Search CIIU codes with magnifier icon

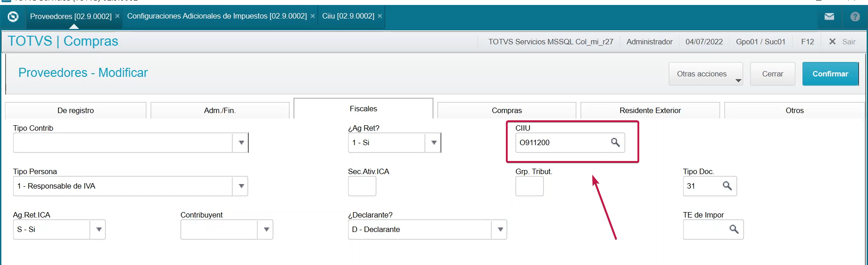point(615,142)
